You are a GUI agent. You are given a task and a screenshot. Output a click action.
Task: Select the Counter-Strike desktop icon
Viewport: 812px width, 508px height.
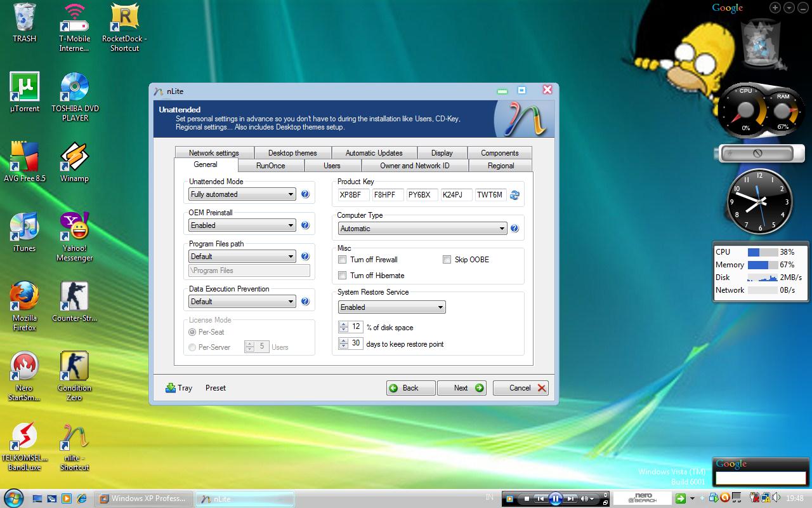(x=75, y=302)
